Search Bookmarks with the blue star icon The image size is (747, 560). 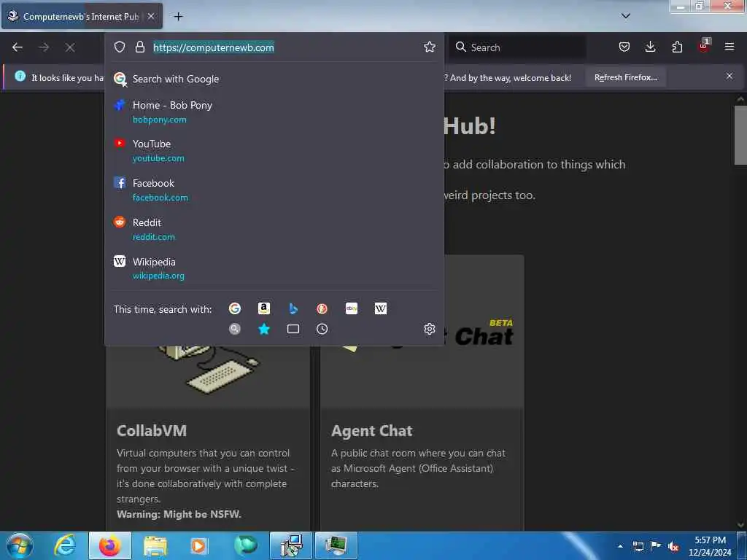264,329
